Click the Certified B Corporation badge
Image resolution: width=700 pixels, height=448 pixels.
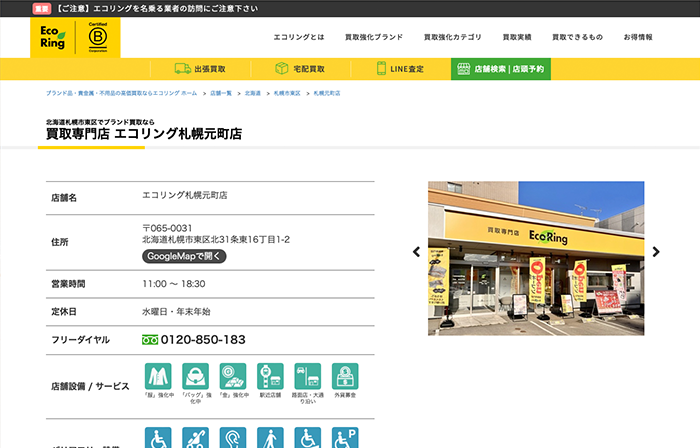coord(98,37)
